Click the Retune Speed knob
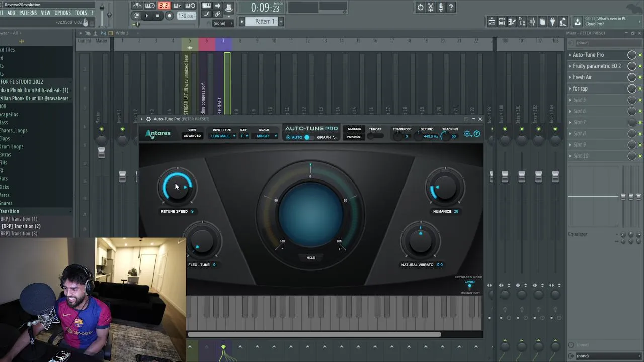Viewport: 644px width, 362px height. click(177, 187)
